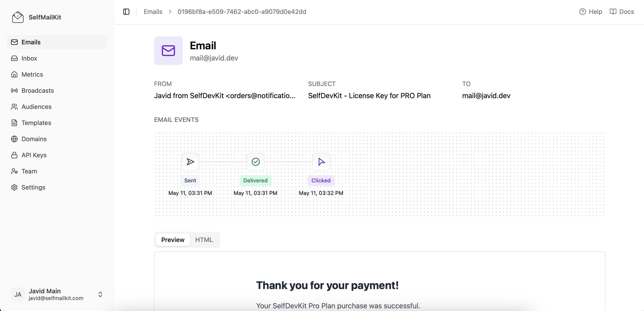Screen dimensions: 644x311
Task: Open Emails in the sidebar
Action: pyautogui.click(x=57, y=42)
